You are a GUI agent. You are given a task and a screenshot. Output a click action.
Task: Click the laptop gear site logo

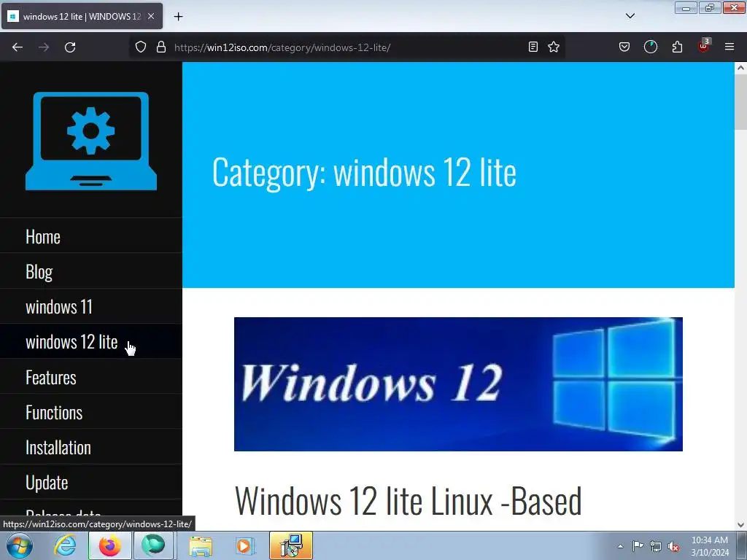coord(91,141)
